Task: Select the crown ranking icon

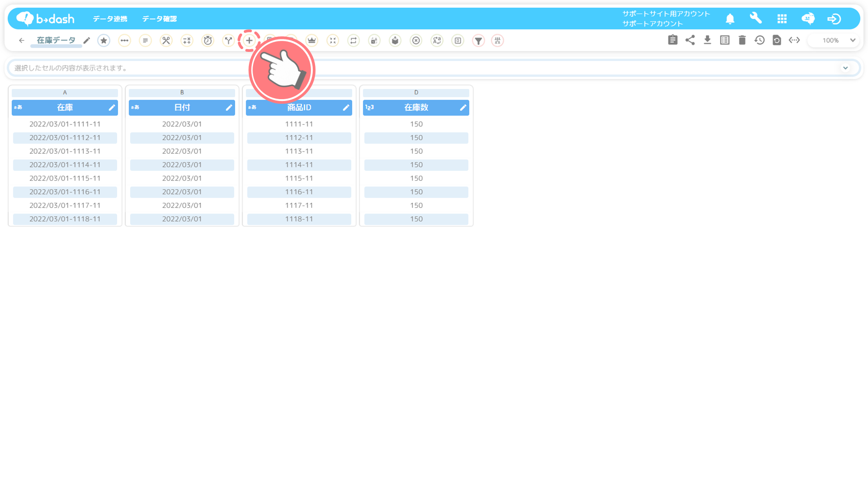Action: coord(312,40)
